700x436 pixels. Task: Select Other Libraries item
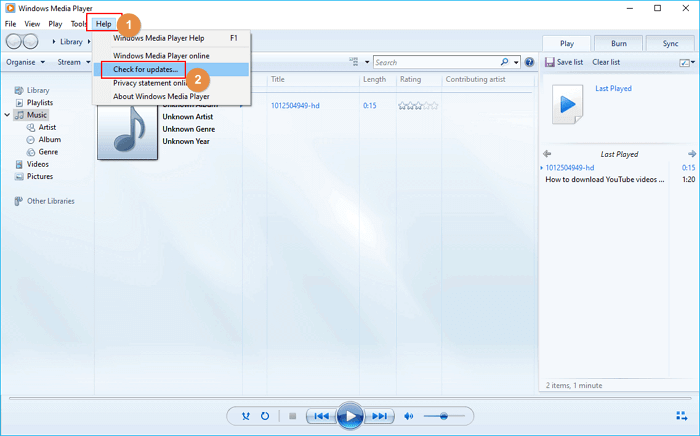click(50, 201)
